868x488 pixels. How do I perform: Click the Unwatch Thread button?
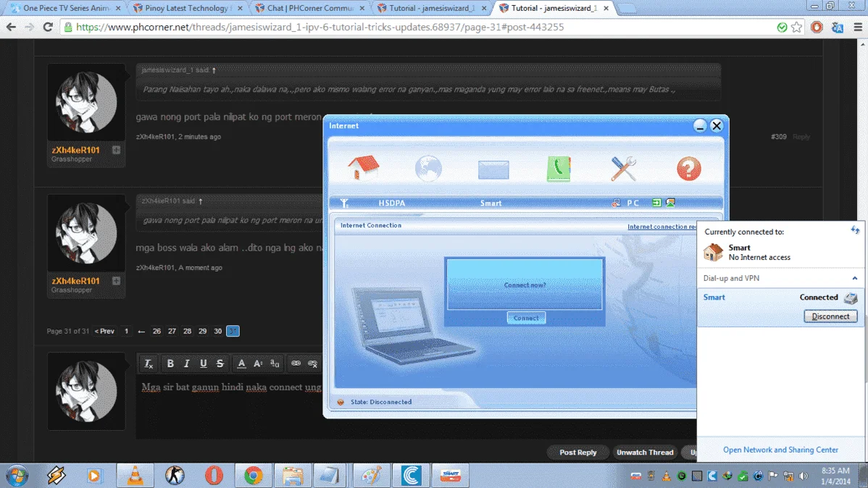point(645,453)
